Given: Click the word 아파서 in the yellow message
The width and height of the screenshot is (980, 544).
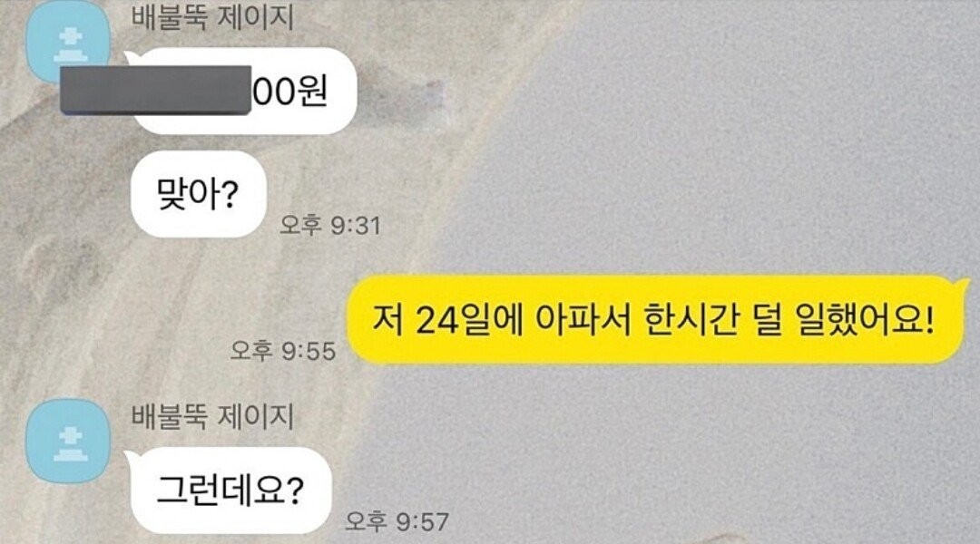Looking at the screenshot, I should tap(583, 320).
